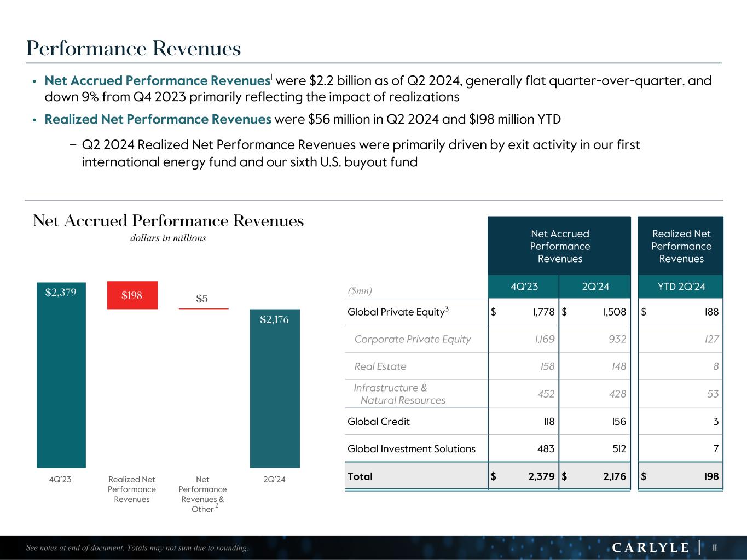Click the CARLYLE logo in the footer
The image size is (747, 560).
pyautogui.click(x=650, y=547)
